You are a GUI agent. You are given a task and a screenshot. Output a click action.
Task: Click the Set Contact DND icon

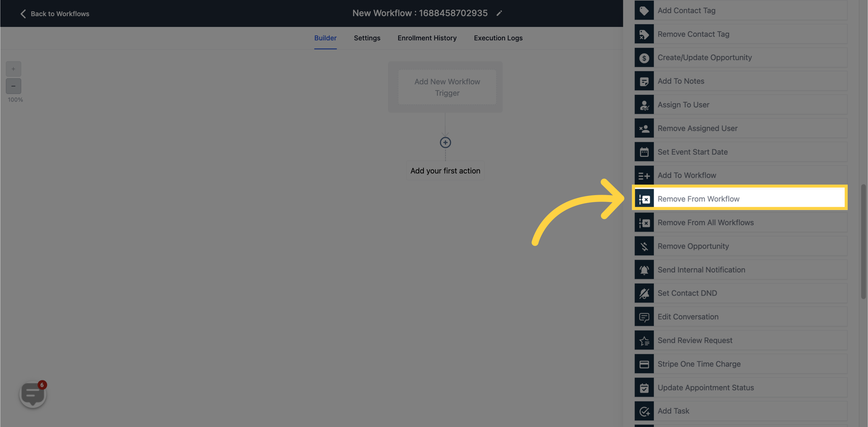click(644, 293)
